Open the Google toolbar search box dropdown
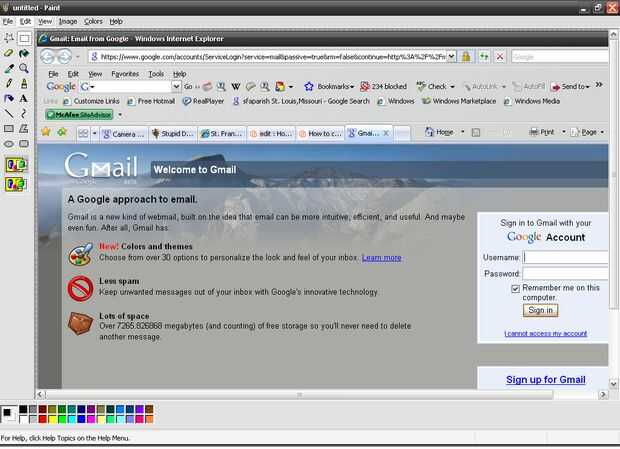This screenshot has width=620, height=449. pyautogui.click(x=176, y=87)
